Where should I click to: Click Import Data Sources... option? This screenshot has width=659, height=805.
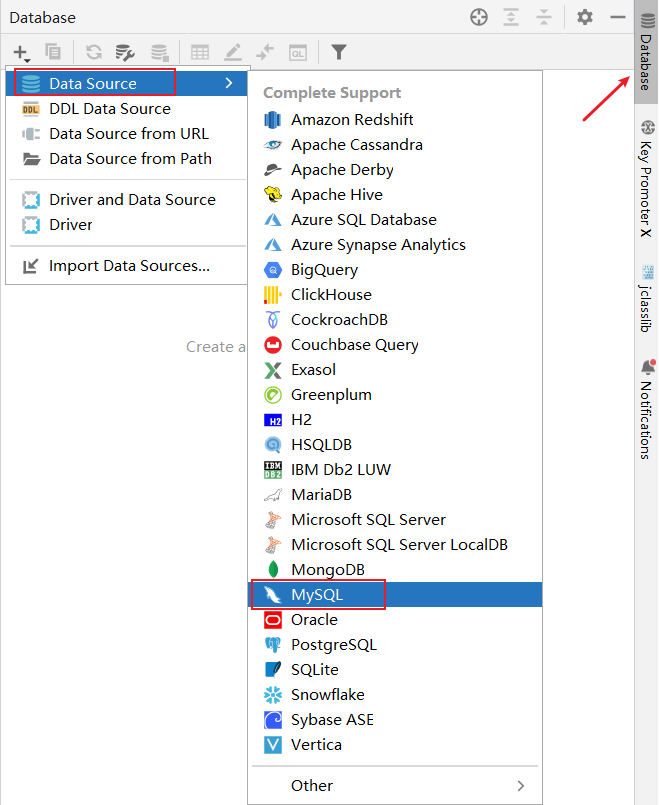[x=129, y=266]
